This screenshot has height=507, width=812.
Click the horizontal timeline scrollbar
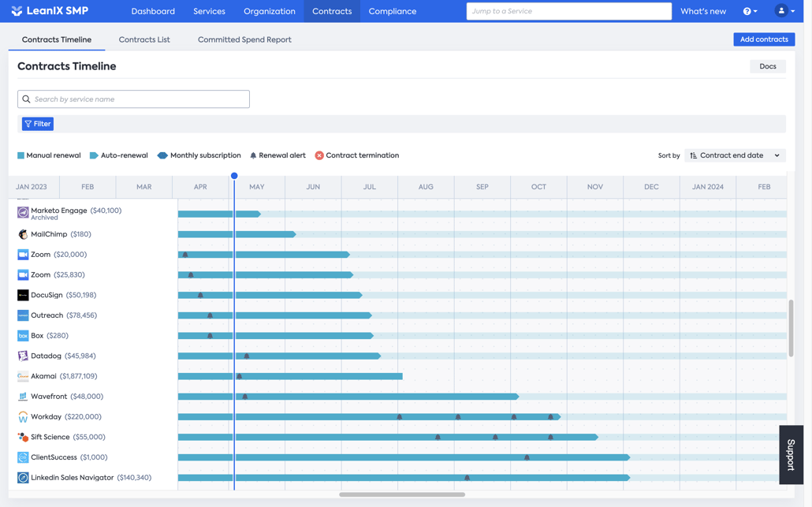tap(402, 494)
